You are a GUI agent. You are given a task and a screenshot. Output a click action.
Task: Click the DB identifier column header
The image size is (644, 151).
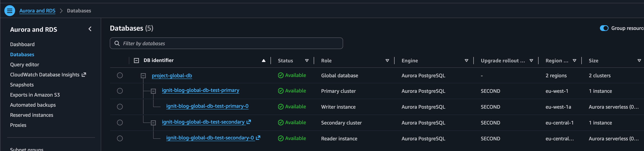pyautogui.click(x=159, y=60)
